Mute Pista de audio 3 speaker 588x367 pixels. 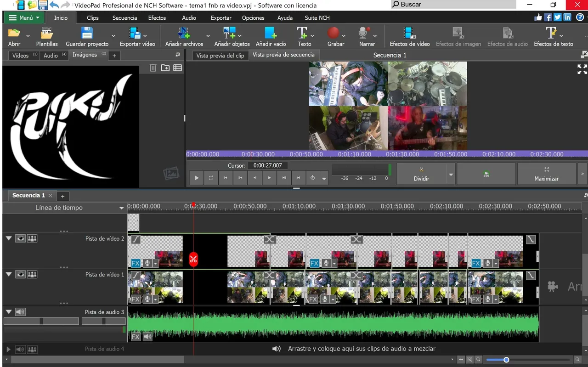click(20, 312)
